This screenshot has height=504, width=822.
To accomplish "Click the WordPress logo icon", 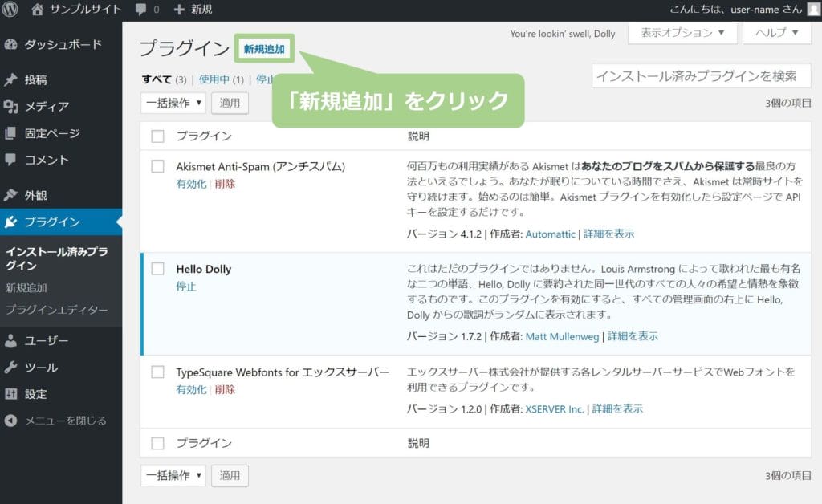I will (11, 10).
